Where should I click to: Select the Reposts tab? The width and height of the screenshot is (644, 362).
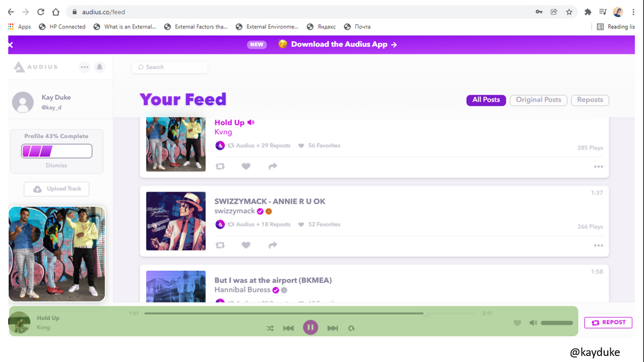pyautogui.click(x=590, y=100)
